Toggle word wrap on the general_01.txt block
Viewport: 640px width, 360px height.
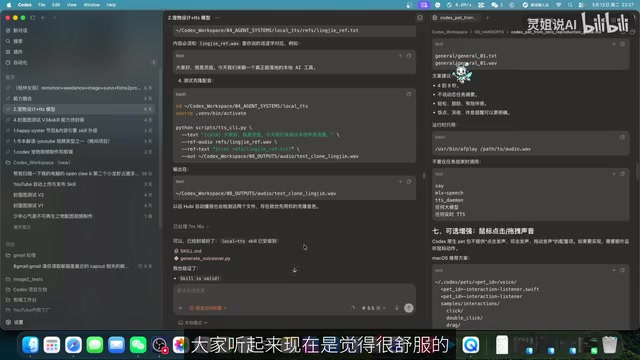point(613,44)
